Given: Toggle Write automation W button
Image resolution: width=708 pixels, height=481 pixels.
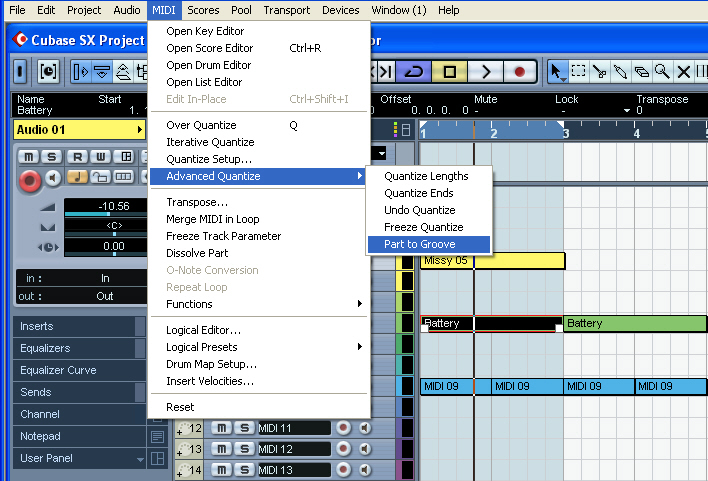Looking at the screenshot, I should (100, 157).
